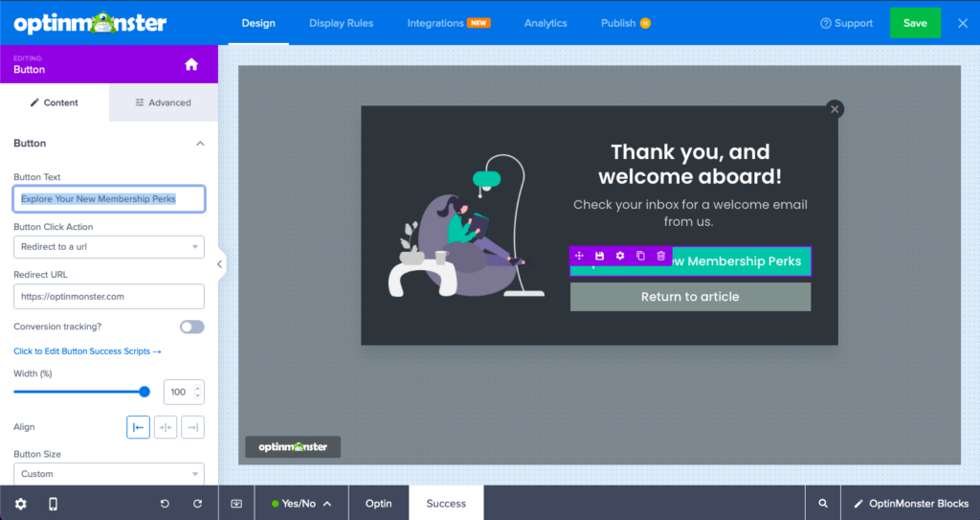The width and height of the screenshot is (980, 520).
Task: Click the undo icon in the bottom bar
Action: coord(165,504)
